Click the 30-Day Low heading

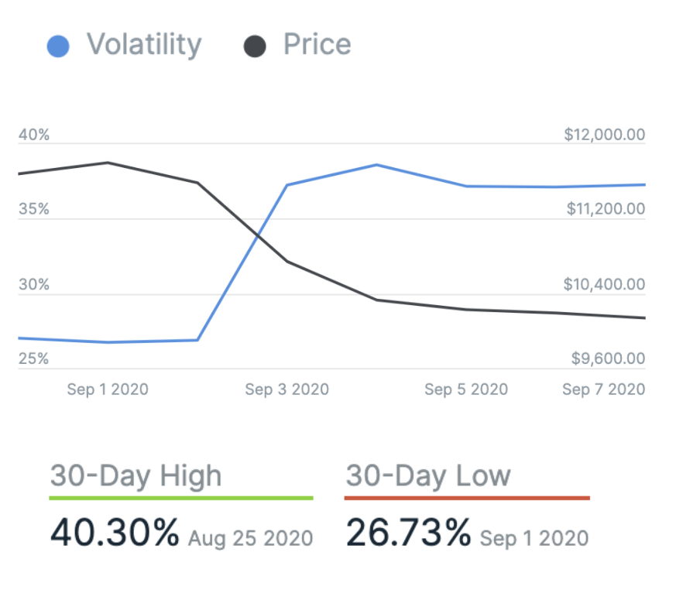pos(427,475)
